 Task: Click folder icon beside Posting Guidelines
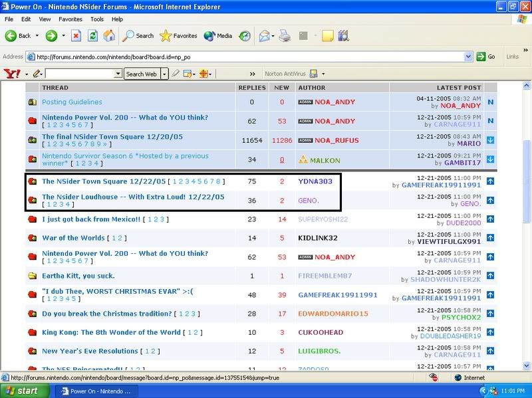32,102
